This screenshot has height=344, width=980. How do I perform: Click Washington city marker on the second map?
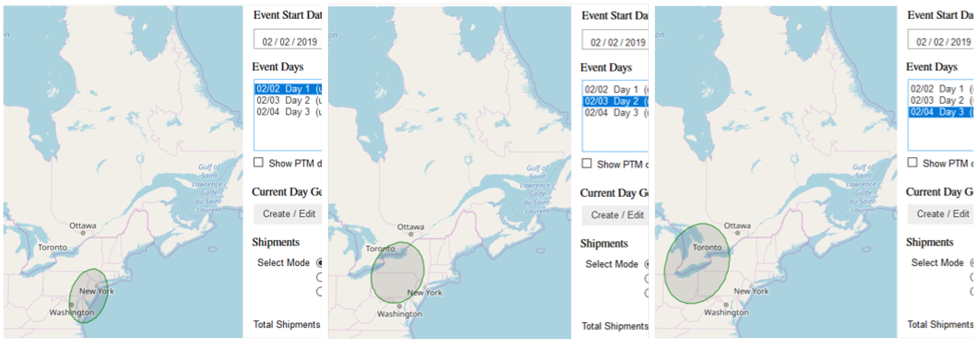tap(399, 306)
